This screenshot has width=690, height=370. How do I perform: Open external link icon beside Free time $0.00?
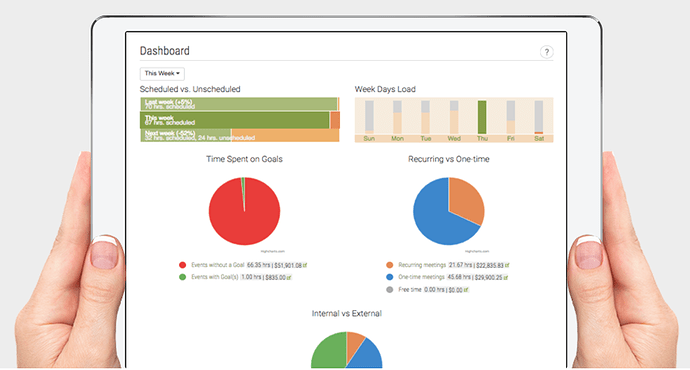point(466,290)
